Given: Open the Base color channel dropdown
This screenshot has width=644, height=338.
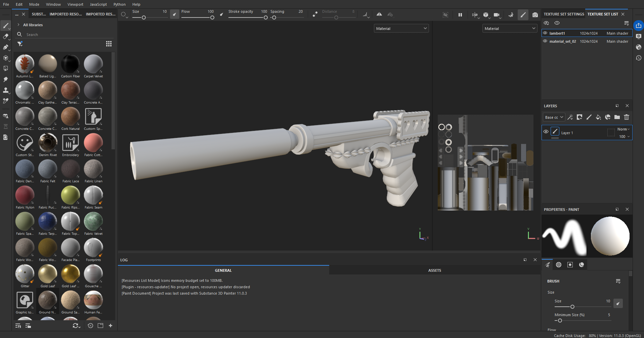Looking at the screenshot, I should [554, 117].
